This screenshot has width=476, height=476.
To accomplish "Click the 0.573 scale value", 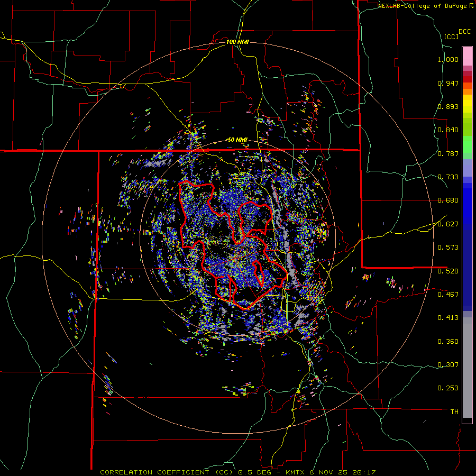I will pyautogui.click(x=448, y=248).
